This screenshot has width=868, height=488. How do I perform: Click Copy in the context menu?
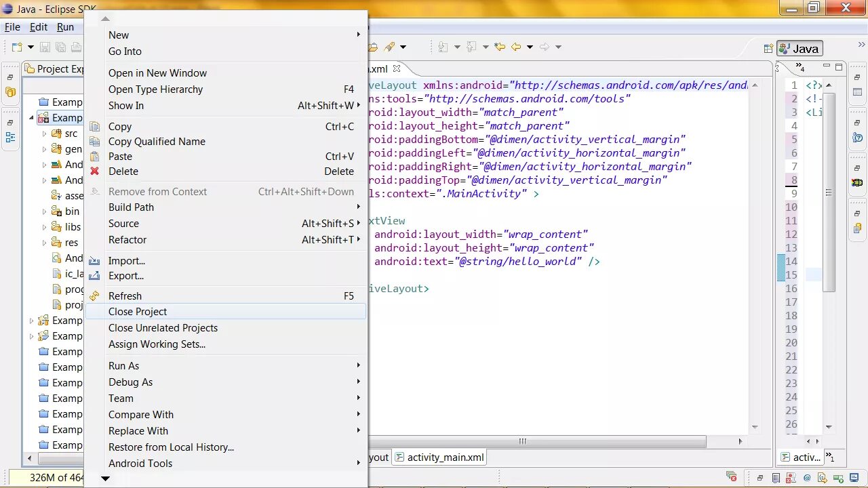pos(225,127)
